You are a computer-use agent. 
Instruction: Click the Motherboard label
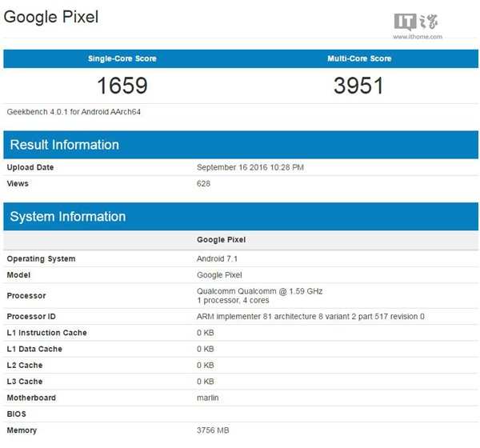(x=31, y=398)
